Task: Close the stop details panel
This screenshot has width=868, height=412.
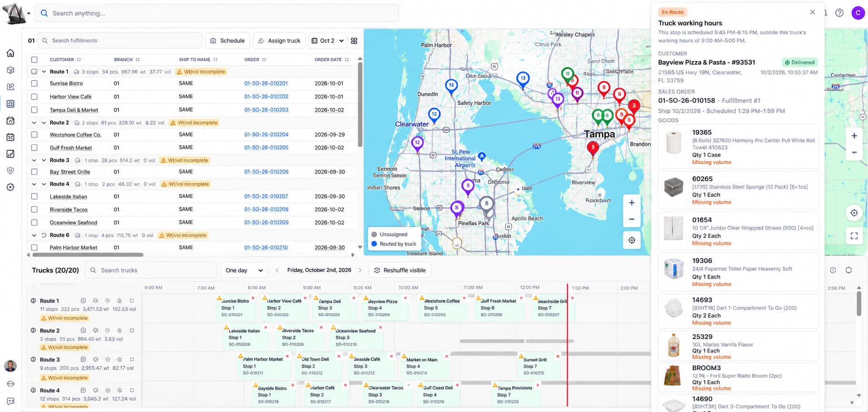Action: point(813,12)
